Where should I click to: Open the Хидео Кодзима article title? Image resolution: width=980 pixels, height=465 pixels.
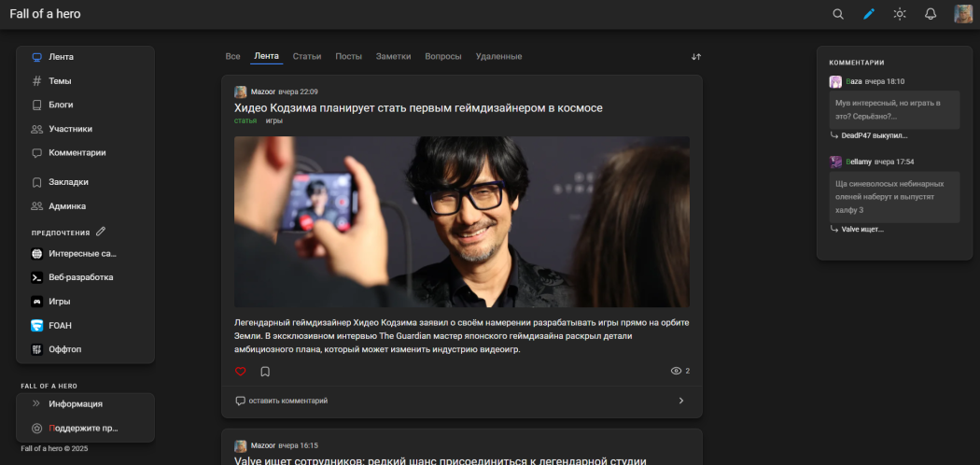coord(418,108)
